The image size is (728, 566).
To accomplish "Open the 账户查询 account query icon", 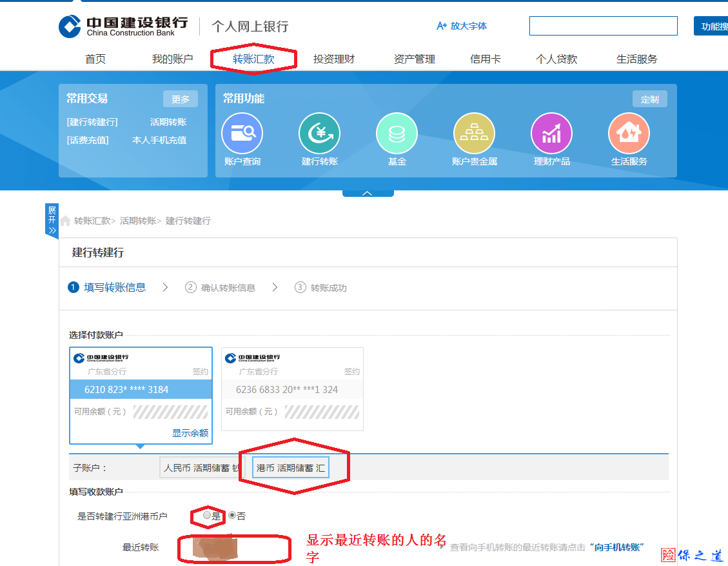I will tap(242, 134).
